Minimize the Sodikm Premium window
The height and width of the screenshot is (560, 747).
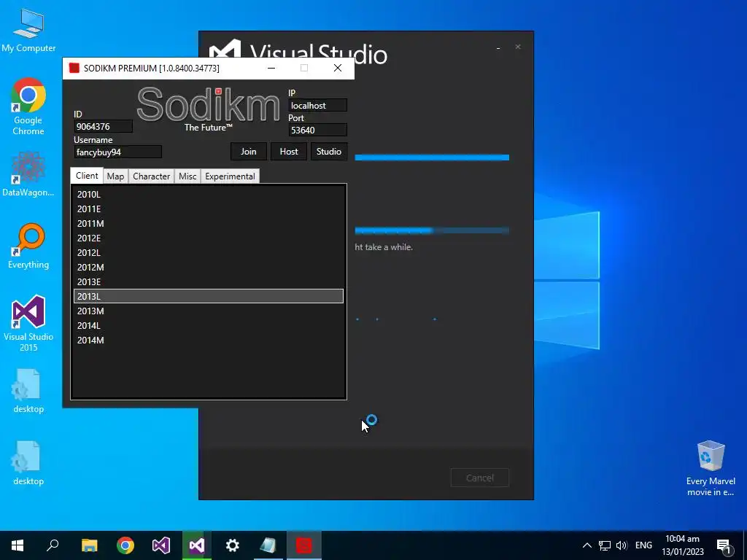click(x=271, y=68)
